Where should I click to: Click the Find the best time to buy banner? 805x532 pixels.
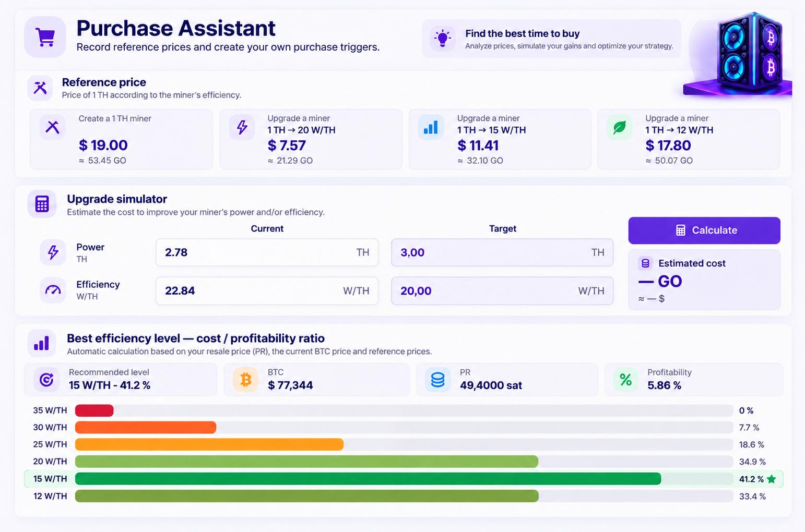tap(551, 39)
